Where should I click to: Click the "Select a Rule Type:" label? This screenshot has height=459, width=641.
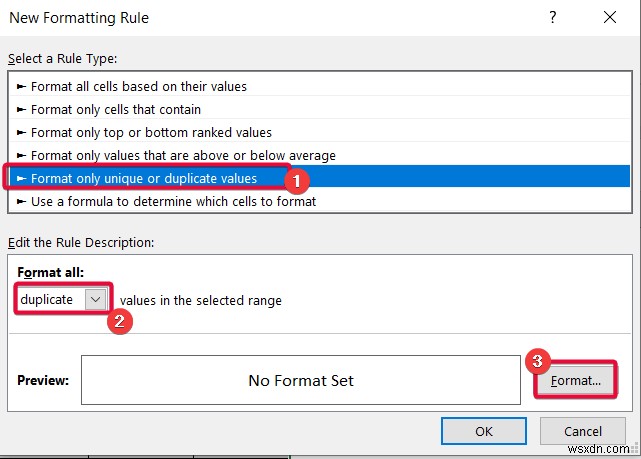(x=63, y=60)
